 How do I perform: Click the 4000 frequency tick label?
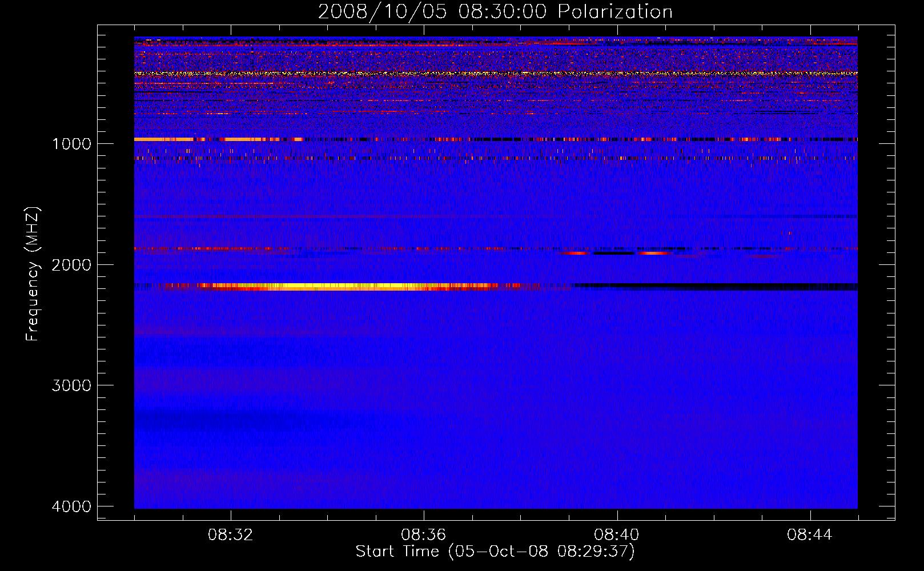[x=71, y=506]
